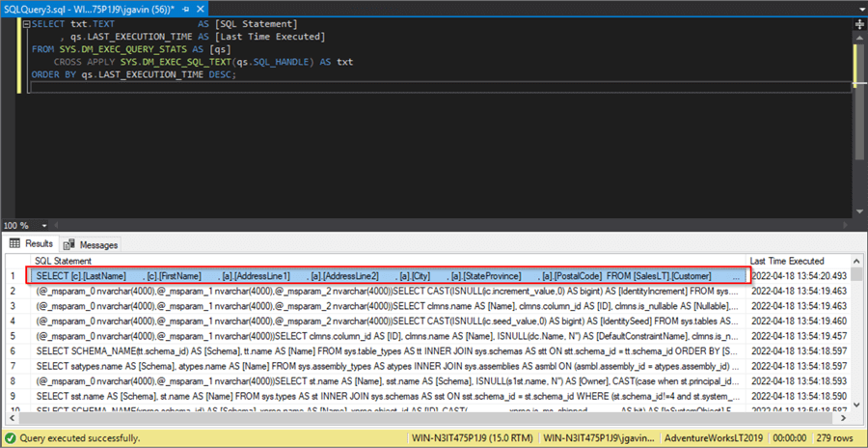Viewport: 868px width, 448px height.
Task: Click the WIN-N3IT475P1J9\jgavin login status entry
Action: pyautogui.click(x=599, y=438)
